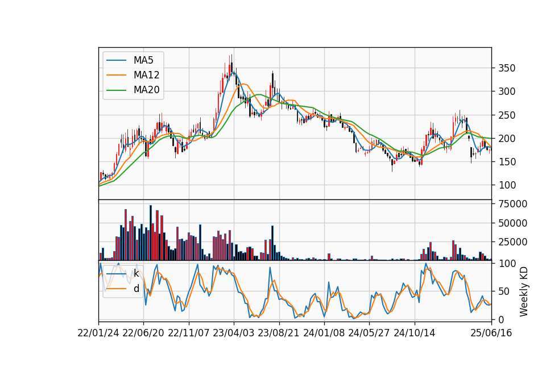Click the 50 tick on the Weekly KD axis
The width and height of the screenshot is (546, 392).
(504, 291)
